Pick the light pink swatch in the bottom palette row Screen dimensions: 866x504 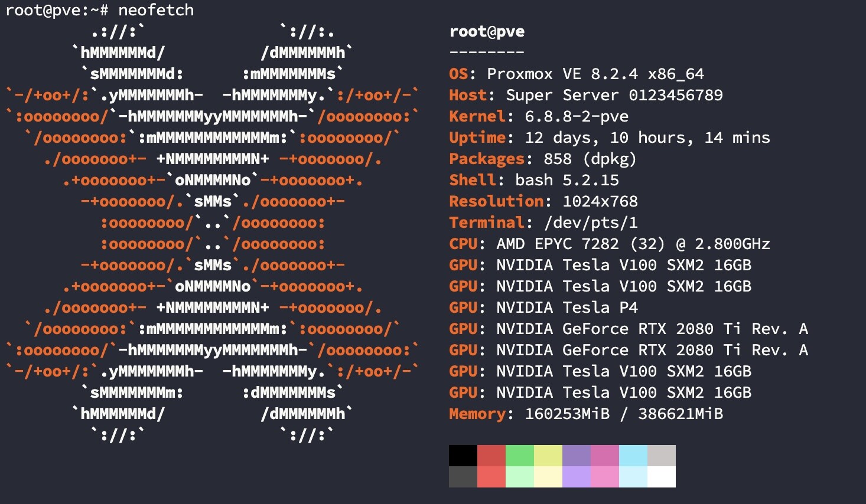tap(605, 477)
